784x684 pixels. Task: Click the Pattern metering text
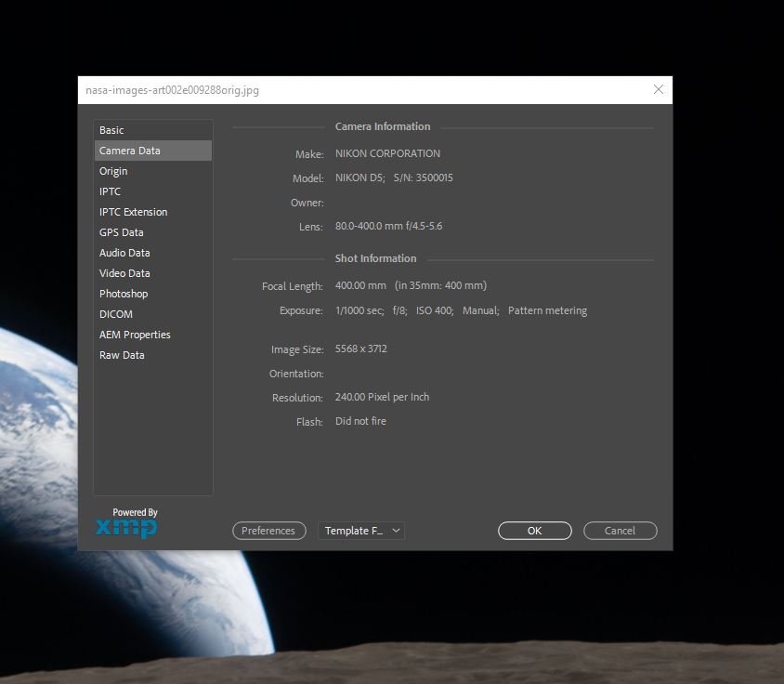point(547,310)
